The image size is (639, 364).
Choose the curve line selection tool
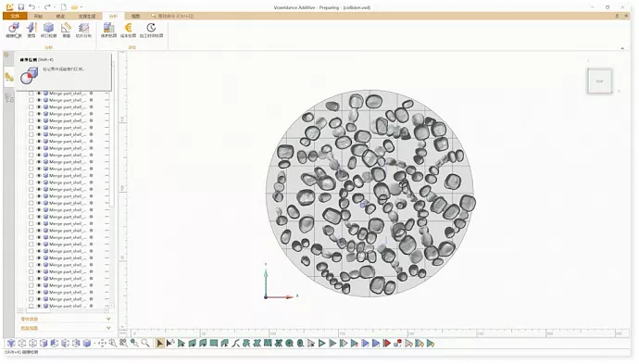(235, 344)
